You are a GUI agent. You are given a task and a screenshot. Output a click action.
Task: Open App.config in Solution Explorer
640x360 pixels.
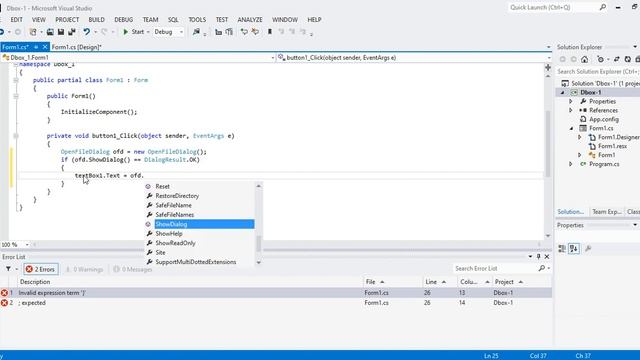604,119
